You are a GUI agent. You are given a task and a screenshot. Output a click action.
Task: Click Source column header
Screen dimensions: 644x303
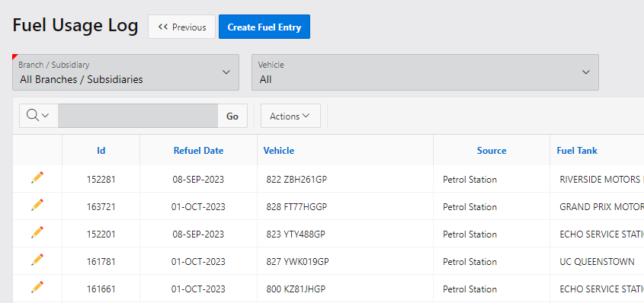click(492, 151)
